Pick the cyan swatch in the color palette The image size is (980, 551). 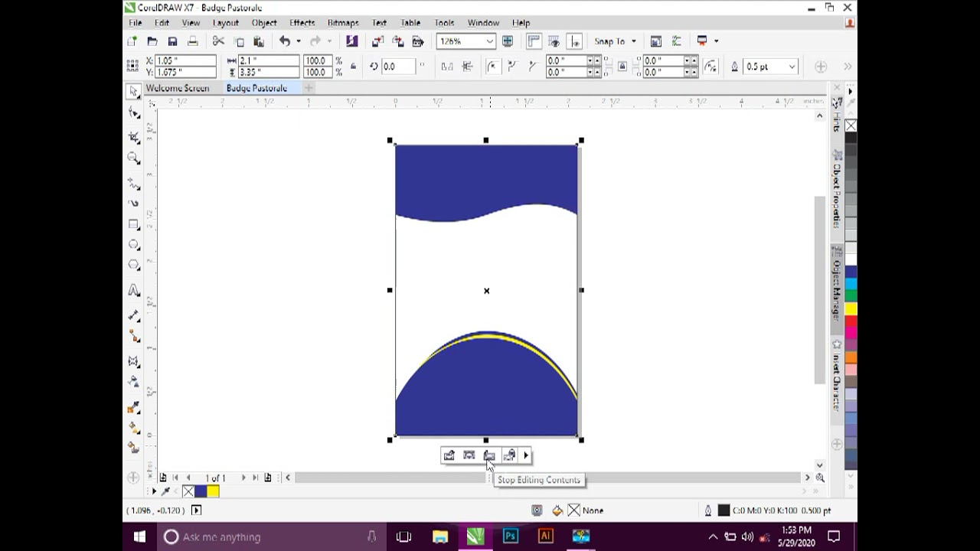pos(851,284)
